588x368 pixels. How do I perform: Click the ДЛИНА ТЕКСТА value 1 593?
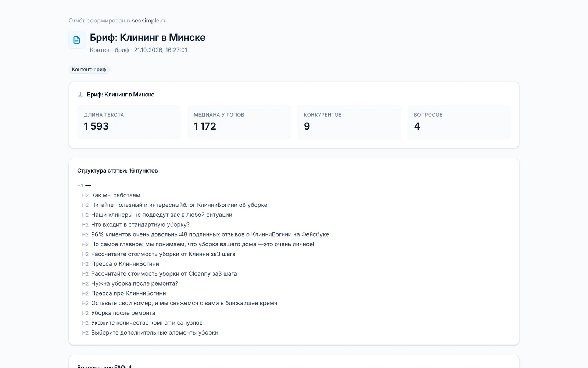click(x=96, y=126)
